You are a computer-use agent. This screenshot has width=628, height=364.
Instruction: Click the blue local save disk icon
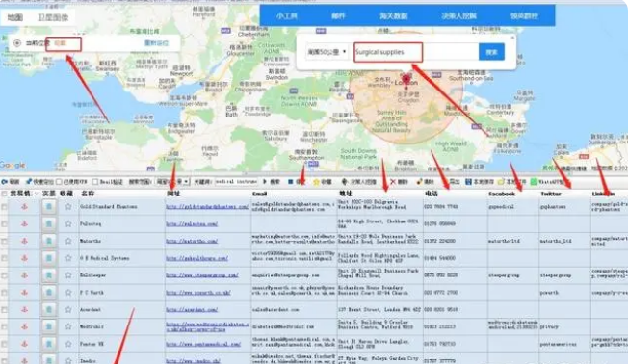point(468,182)
